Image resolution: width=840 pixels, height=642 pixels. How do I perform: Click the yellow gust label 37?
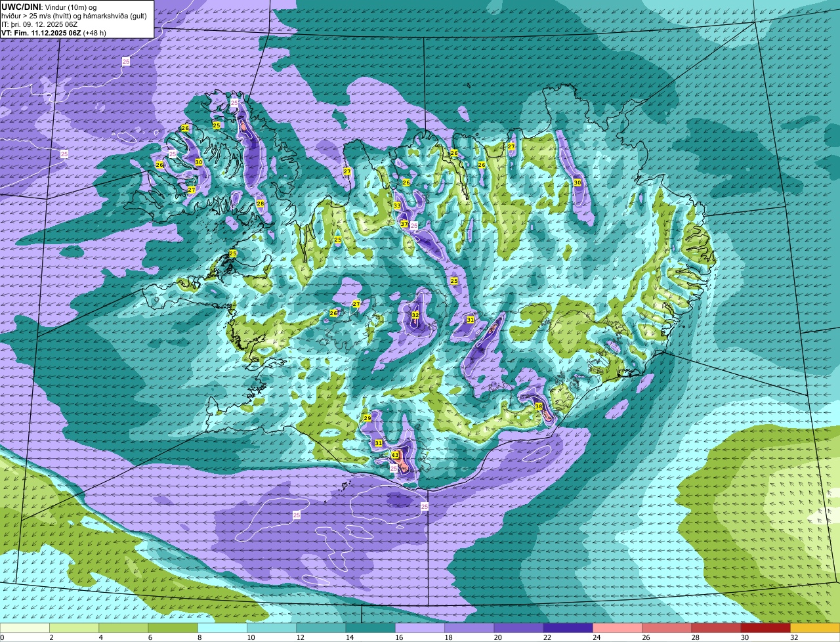tap(404, 224)
